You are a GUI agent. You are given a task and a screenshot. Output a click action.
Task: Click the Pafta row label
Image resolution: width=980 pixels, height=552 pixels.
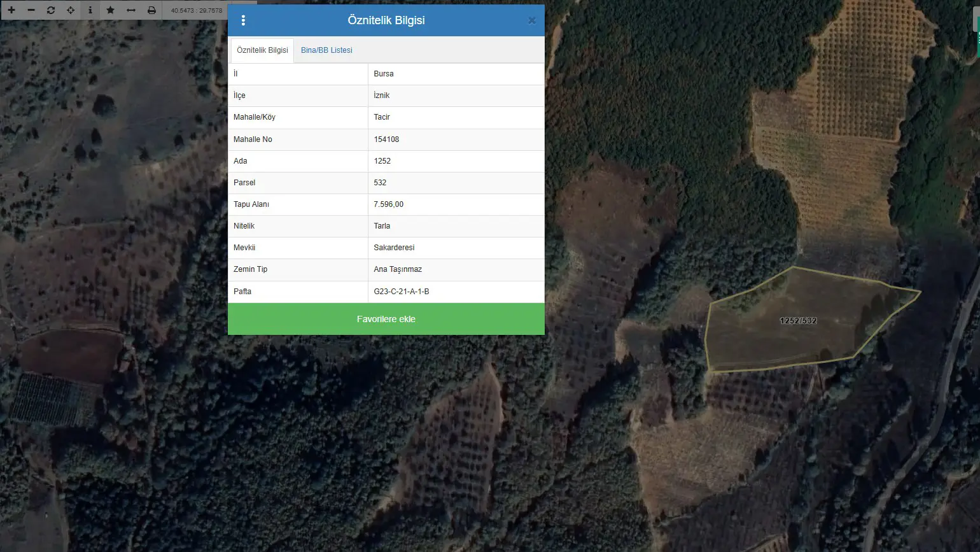242,292
